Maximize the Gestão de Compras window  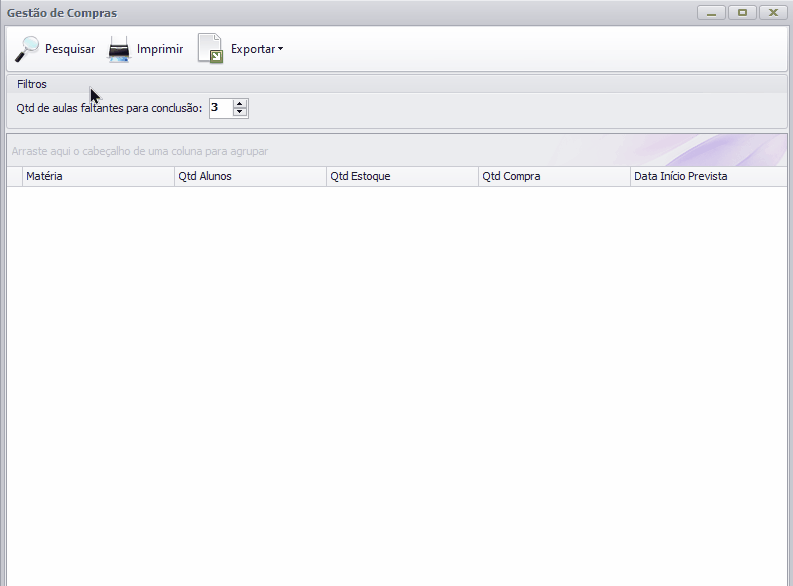pyautogui.click(x=742, y=13)
